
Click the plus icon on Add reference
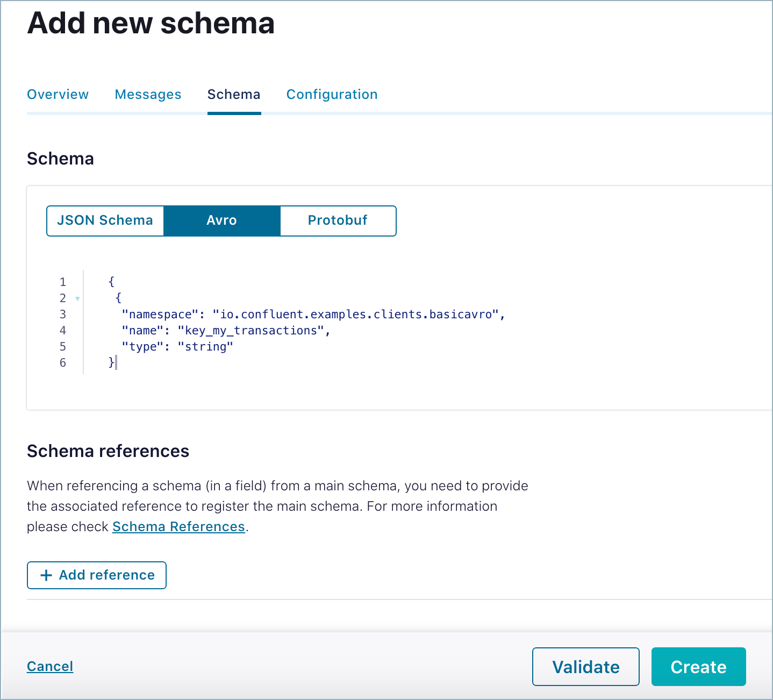tap(46, 575)
